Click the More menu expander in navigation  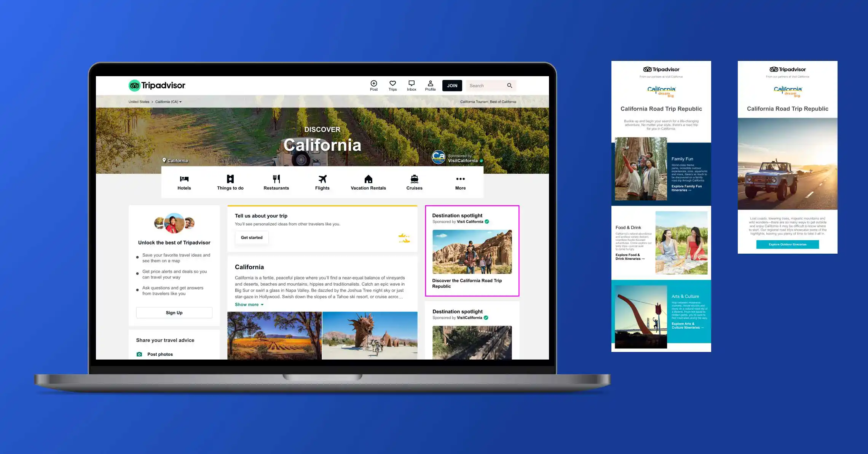pos(459,182)
